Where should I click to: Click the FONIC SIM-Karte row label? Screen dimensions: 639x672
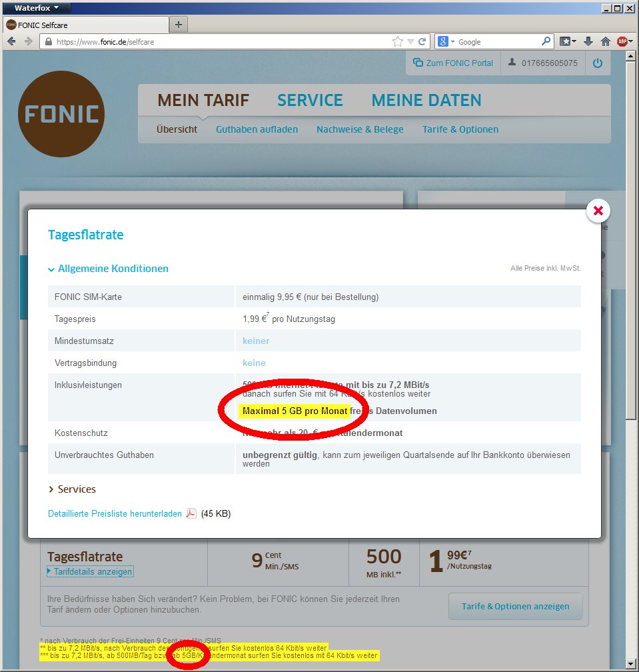click(88, 297)
